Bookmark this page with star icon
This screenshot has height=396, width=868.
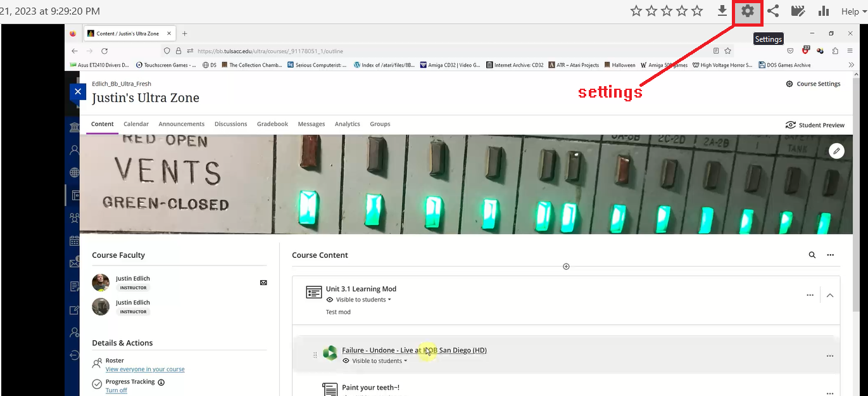[x=728, y=51]
